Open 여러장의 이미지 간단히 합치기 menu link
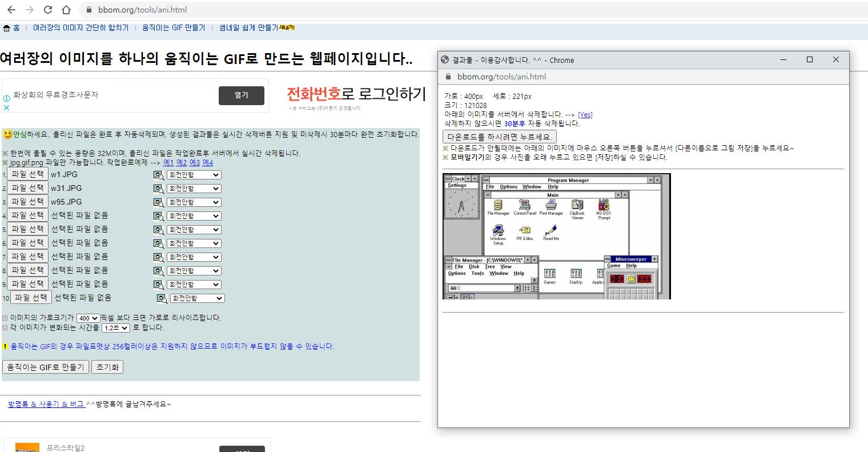The image size is (868, 452). (x=81, y=27)
